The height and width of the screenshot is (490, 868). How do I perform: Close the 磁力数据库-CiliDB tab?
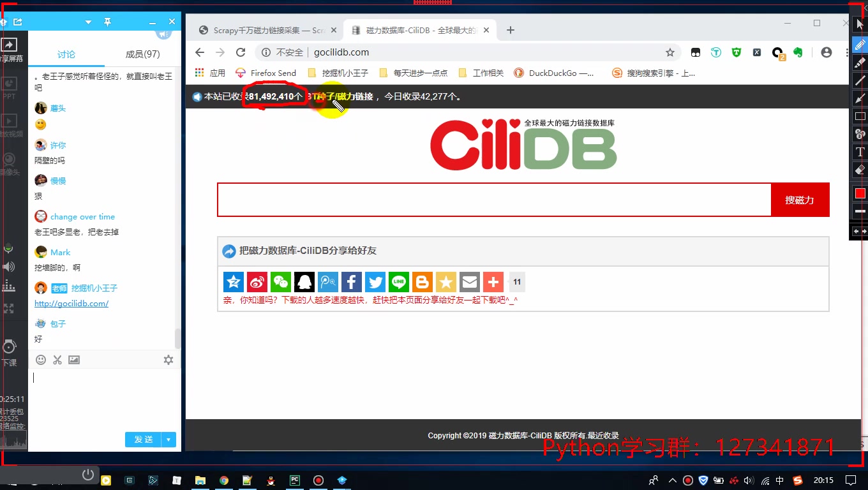(486, 30)
